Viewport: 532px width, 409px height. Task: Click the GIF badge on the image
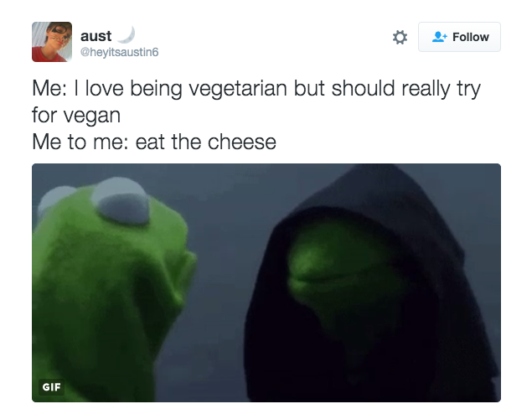51,387
